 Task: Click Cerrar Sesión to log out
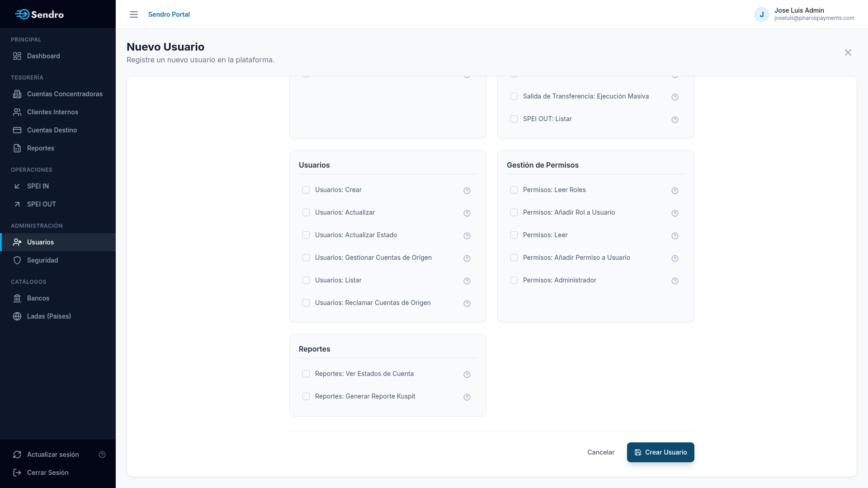click(x=58, y=473)
